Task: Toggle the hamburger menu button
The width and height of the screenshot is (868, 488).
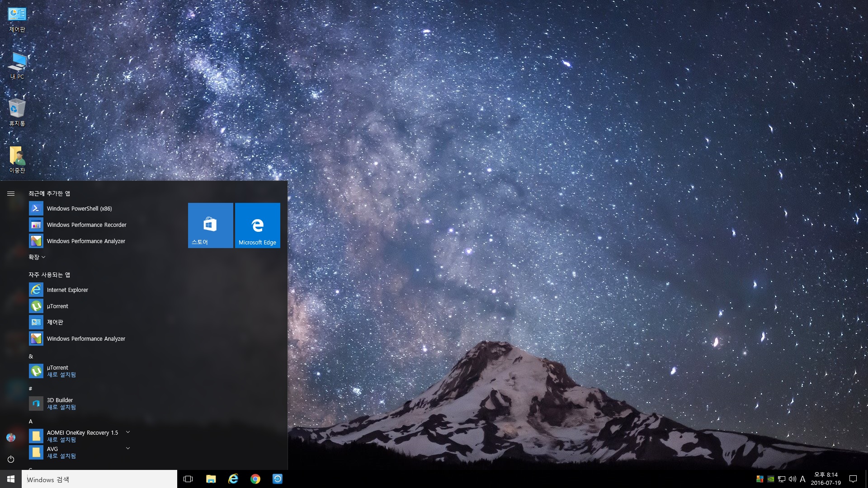Action: coord(11,193)
